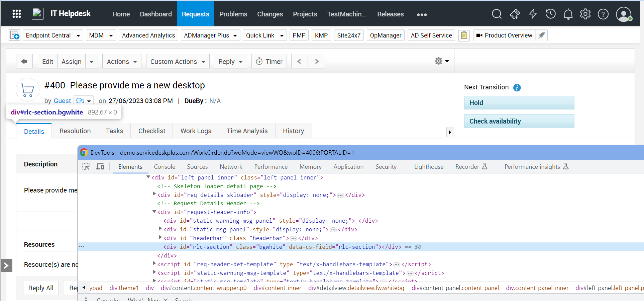Open the Custom Actions dropdown

point(178,61)
